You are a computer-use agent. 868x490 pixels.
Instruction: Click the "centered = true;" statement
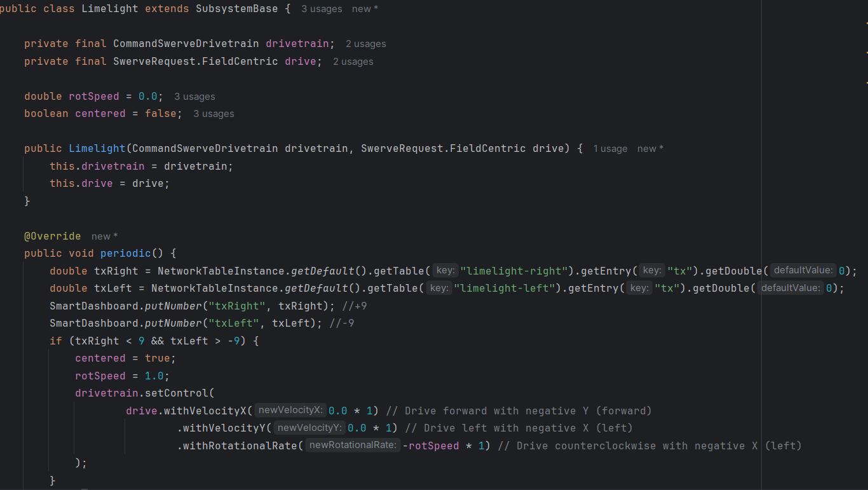click(126, 358)
